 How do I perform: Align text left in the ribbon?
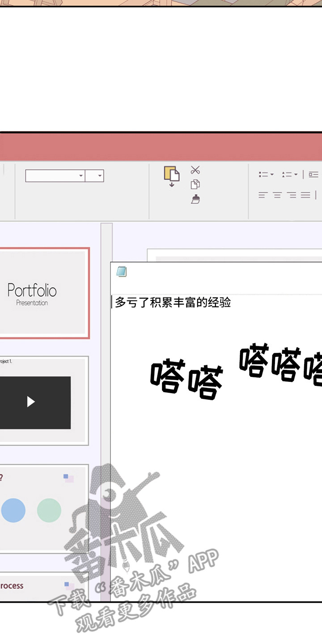coord(263,195)
